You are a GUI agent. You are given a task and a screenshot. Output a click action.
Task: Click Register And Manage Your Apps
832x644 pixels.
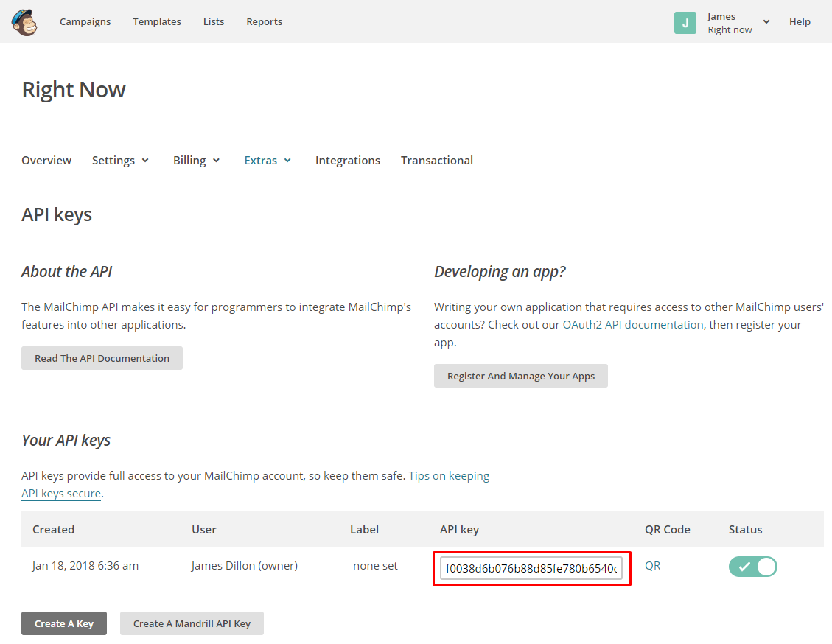[x=520, y=376]
